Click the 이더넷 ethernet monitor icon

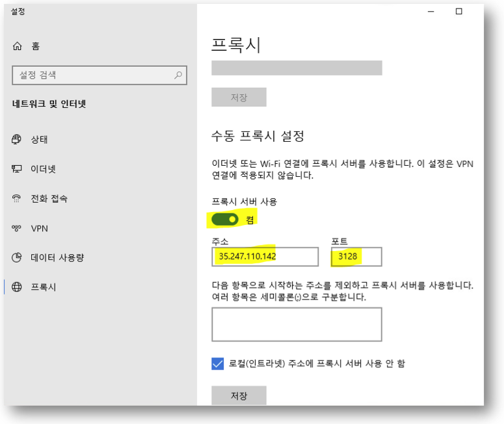(16, 169)
